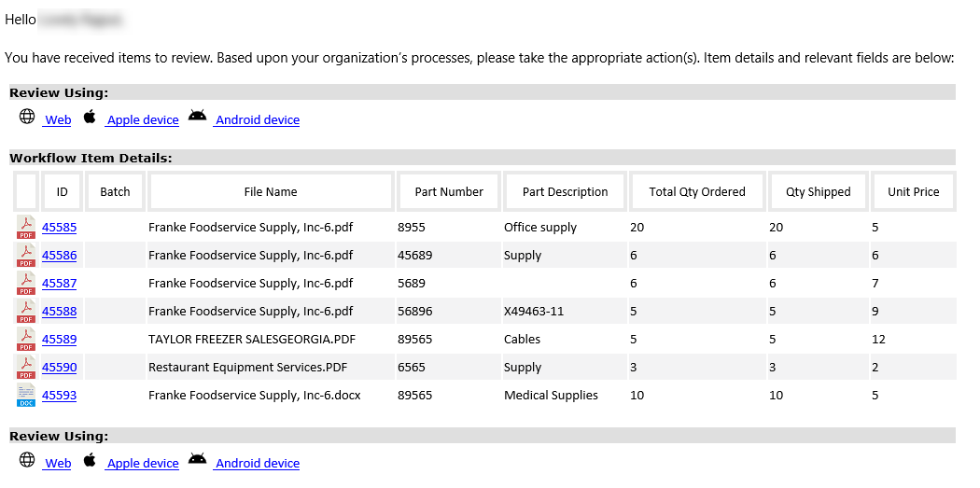Click the PDF icon for Restaurant Equipment Services

pyautogui.click(x=26, y=368)
